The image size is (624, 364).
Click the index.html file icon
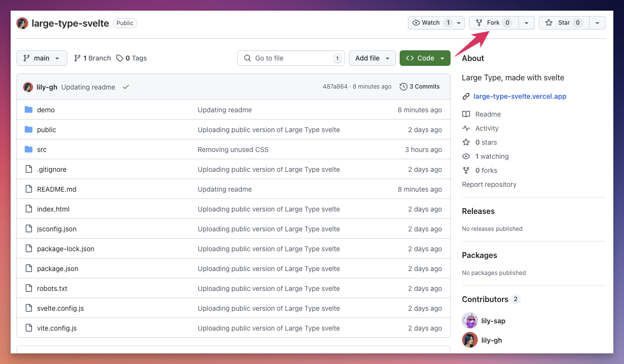[29, 209]
